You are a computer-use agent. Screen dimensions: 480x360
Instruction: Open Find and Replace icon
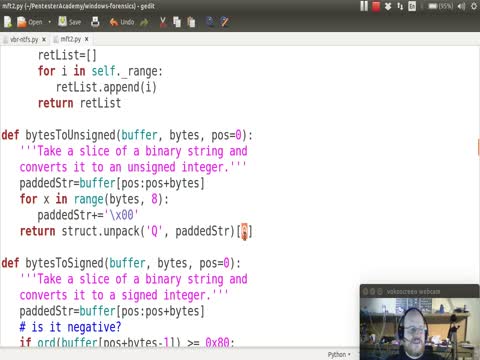tap(225, 22)
